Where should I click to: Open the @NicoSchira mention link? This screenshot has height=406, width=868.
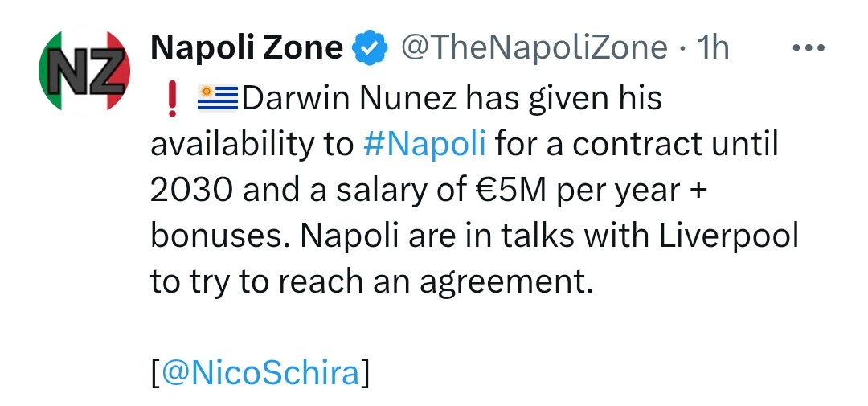tap(260, 374)
